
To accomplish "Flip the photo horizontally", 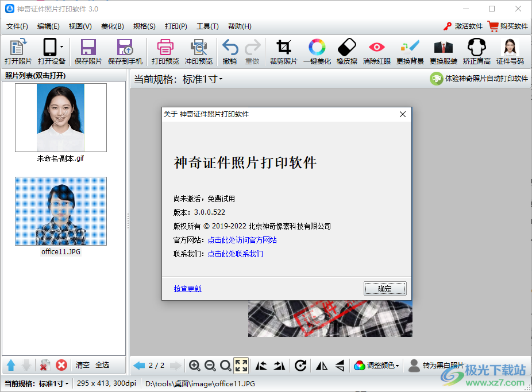I will (x=321, y=366).
